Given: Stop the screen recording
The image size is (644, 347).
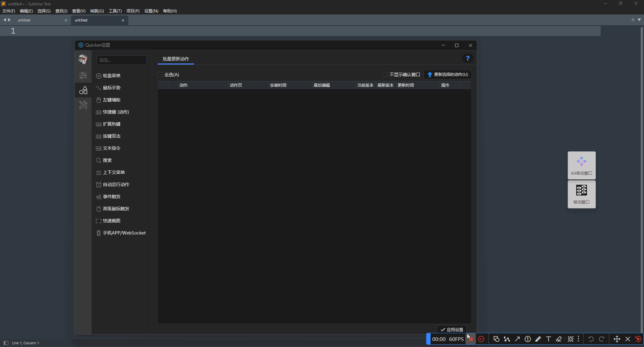Looking at the screenshot, I should (470, 339).
